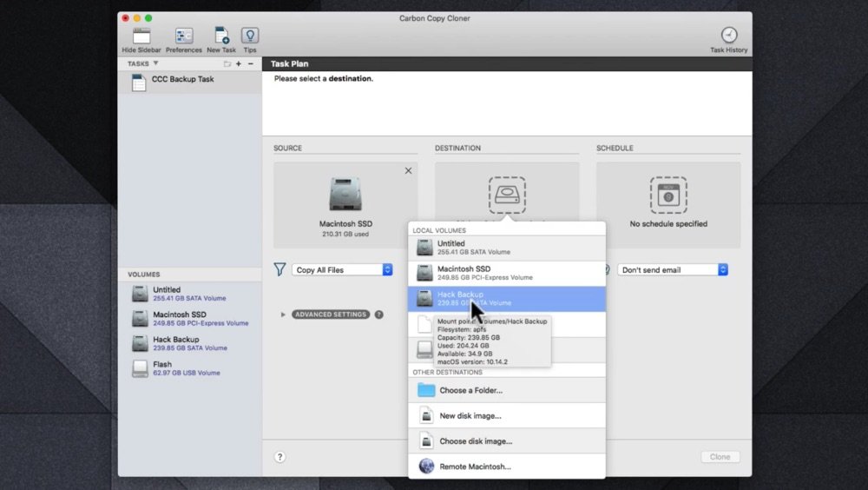
Task: Click the Hide Sidebar toolbar icon
Action: (141, 36)
